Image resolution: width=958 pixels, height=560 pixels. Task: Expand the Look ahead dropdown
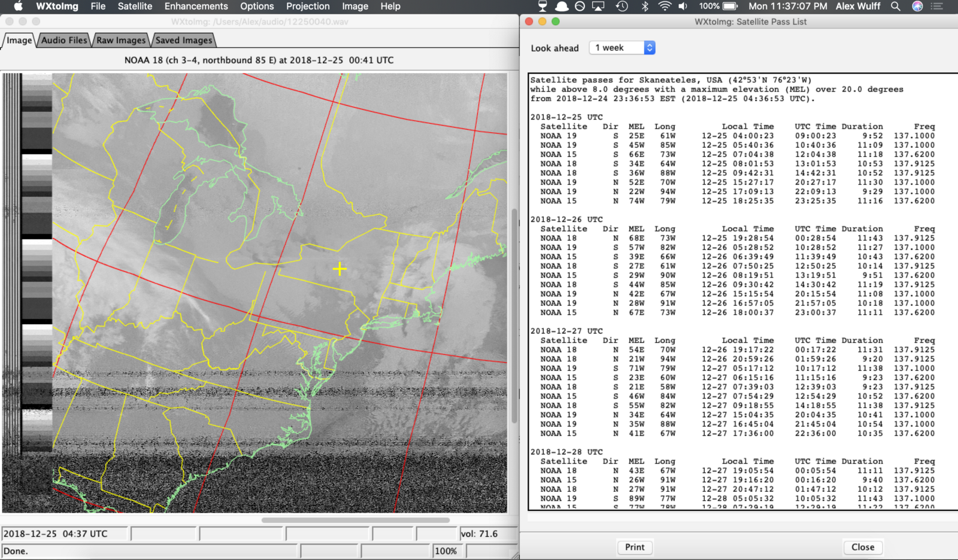(622, 48)
